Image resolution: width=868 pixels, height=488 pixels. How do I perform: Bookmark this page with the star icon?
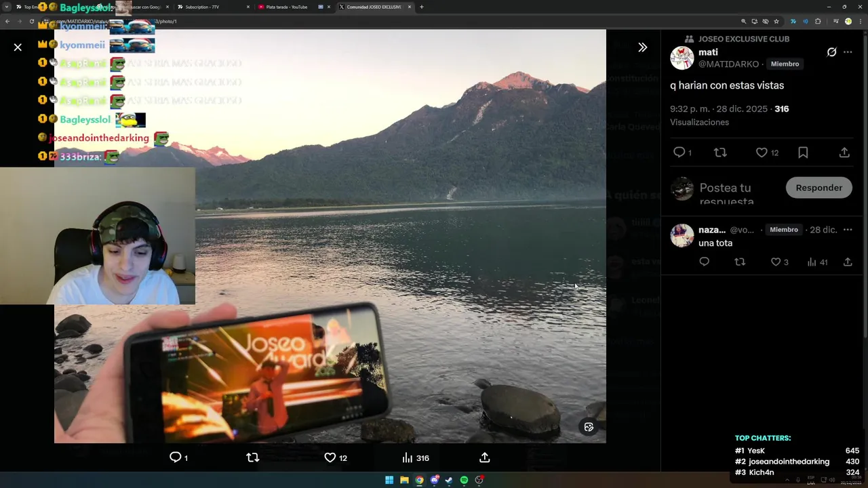tap(776, 21)
